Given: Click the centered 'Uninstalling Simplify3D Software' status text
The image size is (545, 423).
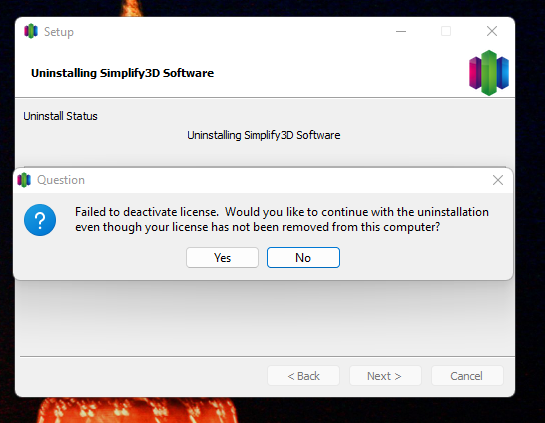Looking at the screenshot, I should click(263, 135).
